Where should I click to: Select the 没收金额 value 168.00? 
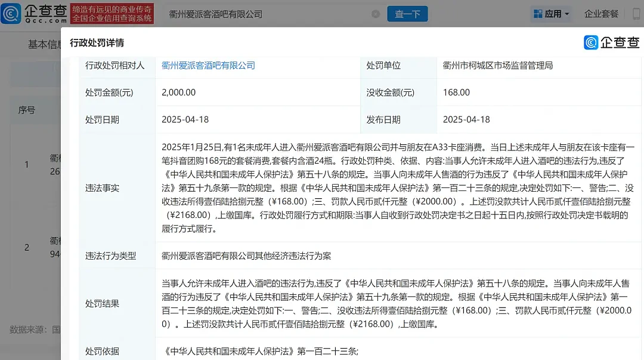tap(456, 93)
